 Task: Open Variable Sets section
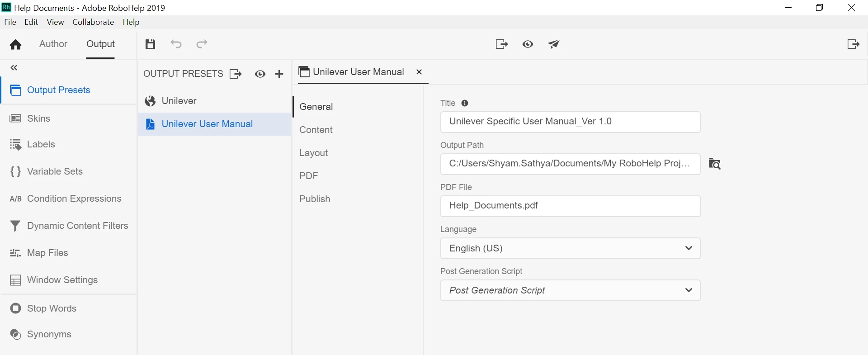69,171
